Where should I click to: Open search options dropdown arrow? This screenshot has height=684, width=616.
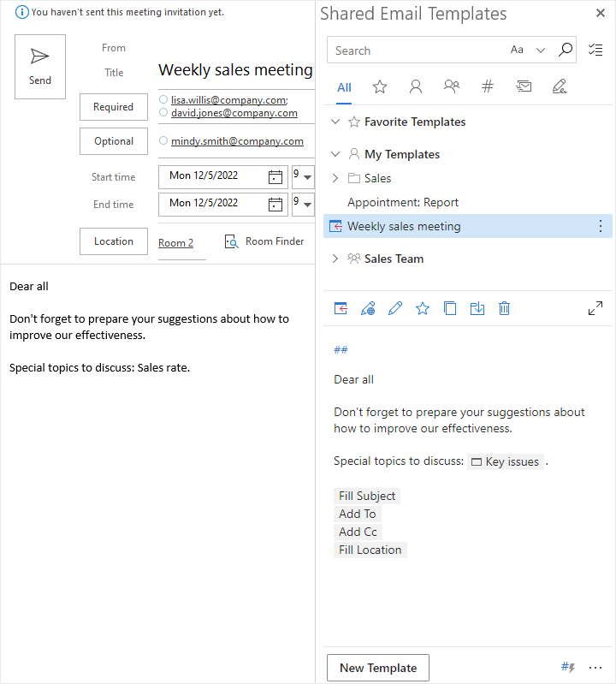tap(541, 51)
